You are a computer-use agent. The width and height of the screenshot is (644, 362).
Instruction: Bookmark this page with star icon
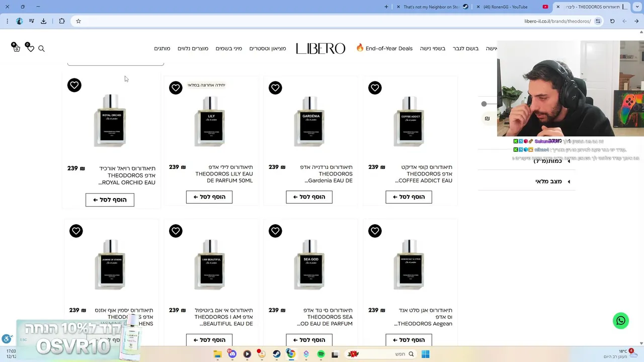click(x=78, y=21)
